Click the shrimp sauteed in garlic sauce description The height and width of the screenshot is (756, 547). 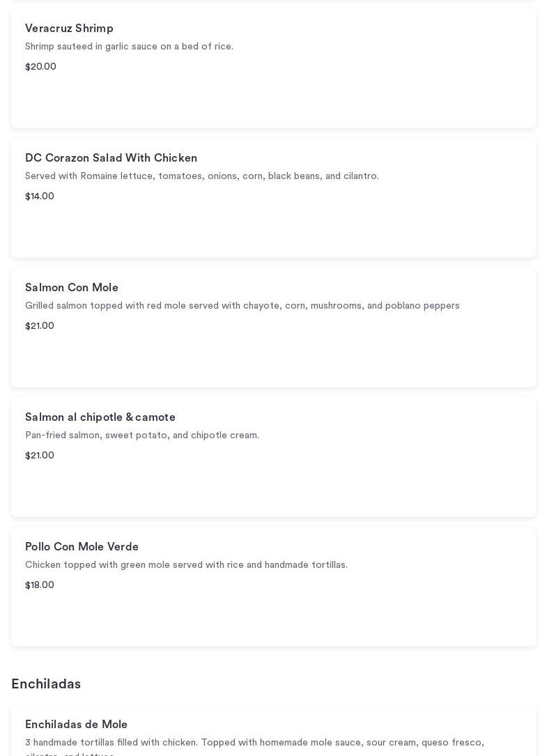[x=129, y=47]
